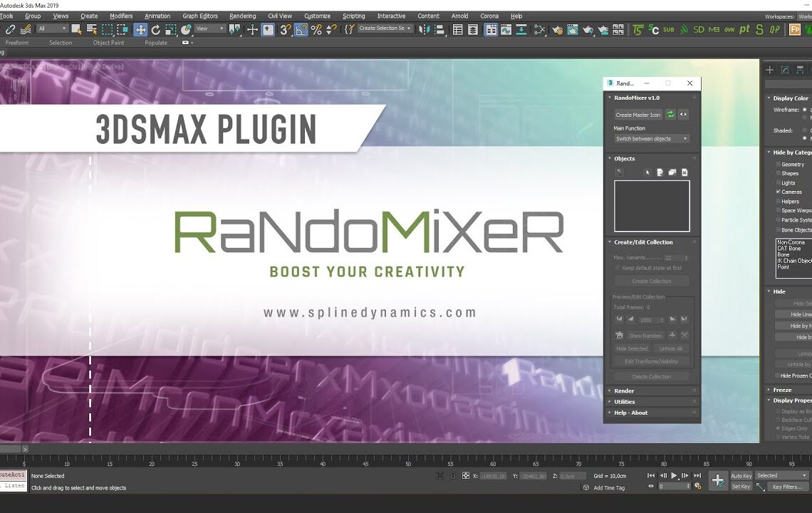The height and width of the screenshot is (513, 812).
Task: Click the Snaps Toggle icon in the toolbar
Action: [x=283, y=30]
